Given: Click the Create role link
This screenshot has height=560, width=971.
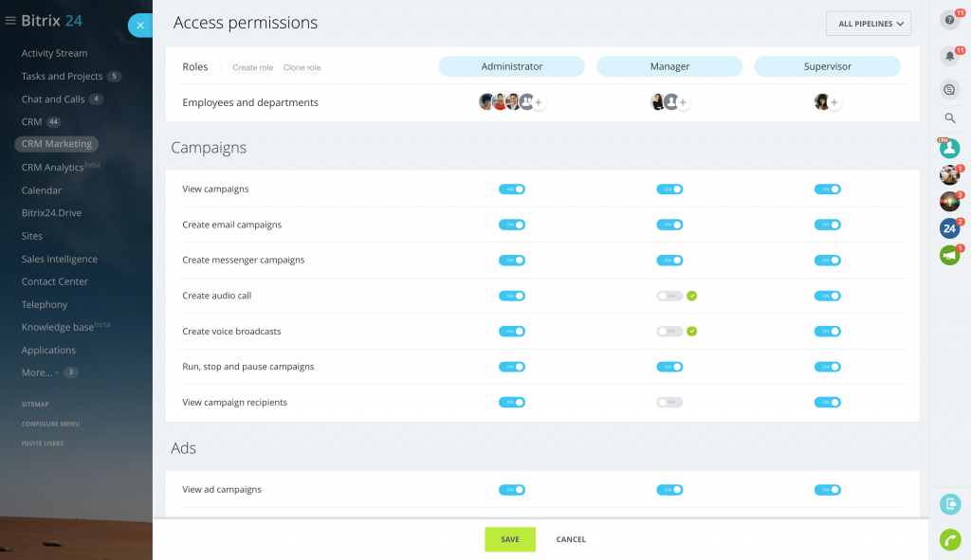Looking at the screenshot, I should (252, 68).
